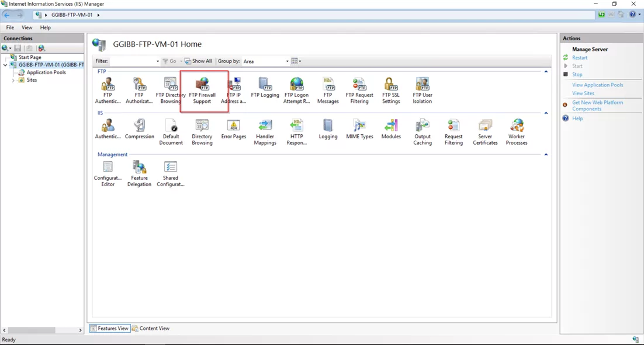Click the Save icon in Connections toolbar
644x345 pixels.
coord(18,48)
